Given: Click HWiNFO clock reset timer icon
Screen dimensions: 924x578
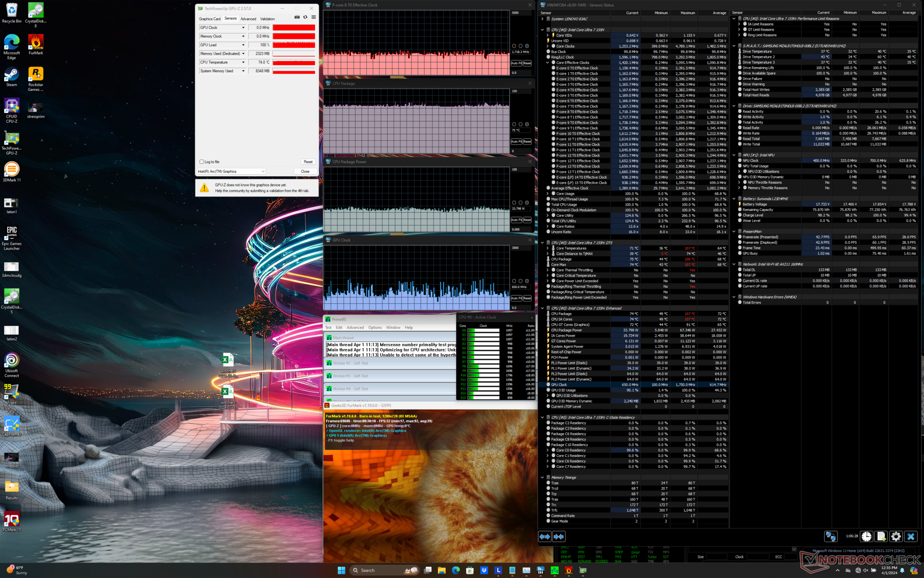Looking at the screenshot, I should pos(866,537).
